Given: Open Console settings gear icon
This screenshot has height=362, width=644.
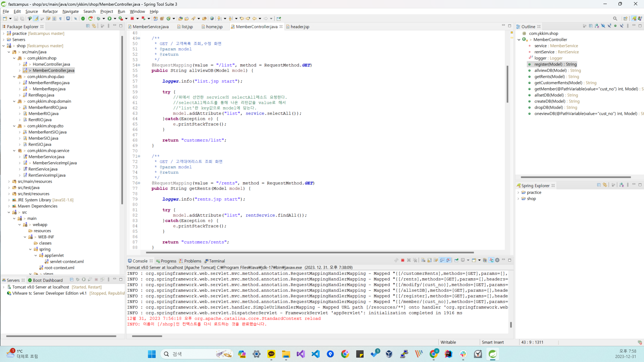Looking at the screenshot, I should coord(497,260).
